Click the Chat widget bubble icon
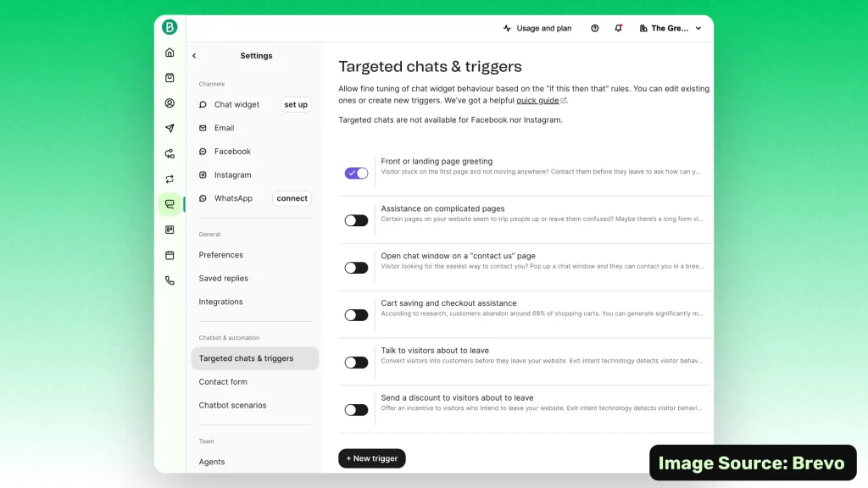 tap(203, 104)
